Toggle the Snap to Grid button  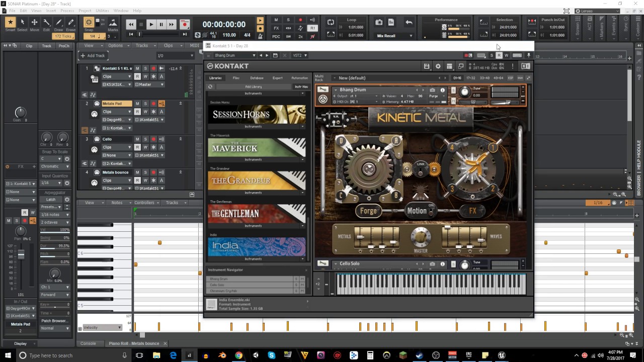pyautogui.click(x=89, y=22)
